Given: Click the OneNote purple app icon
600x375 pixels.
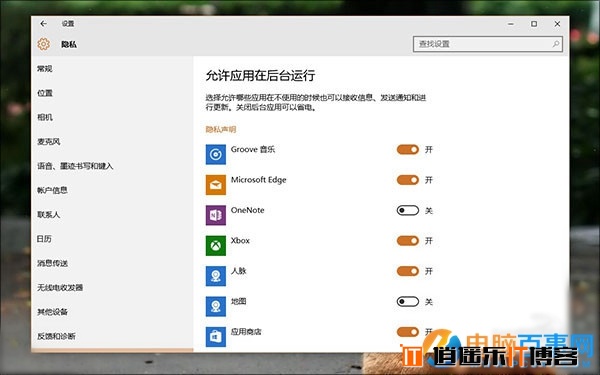Looking at the screenshot, I should pyautogui.click(x=216, y=215).
